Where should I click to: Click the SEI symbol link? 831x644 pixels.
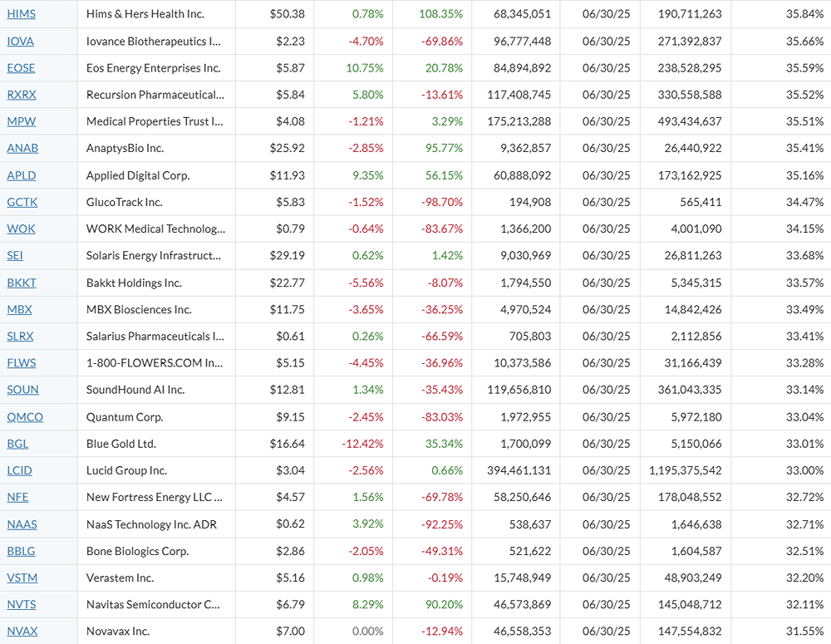pyautogui.click(x=15, y=256)
